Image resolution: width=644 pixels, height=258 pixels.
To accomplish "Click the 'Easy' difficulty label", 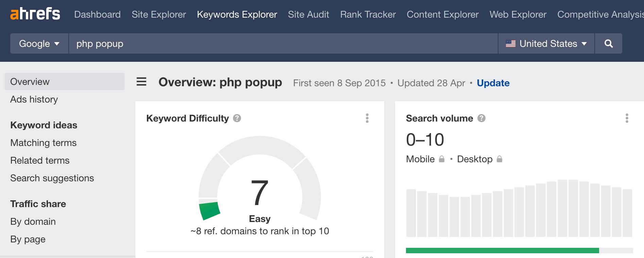I will click(260, 219).
